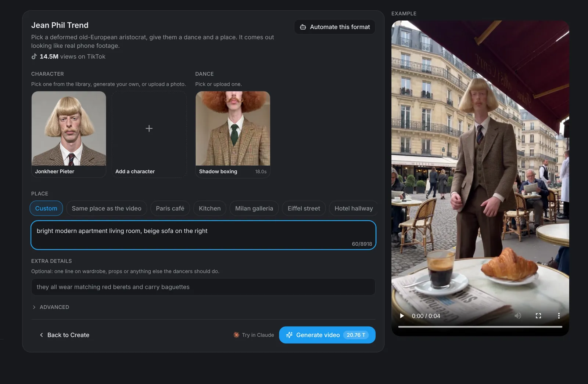
Task: Click the Automate this format button
Action: pos(335,27)
